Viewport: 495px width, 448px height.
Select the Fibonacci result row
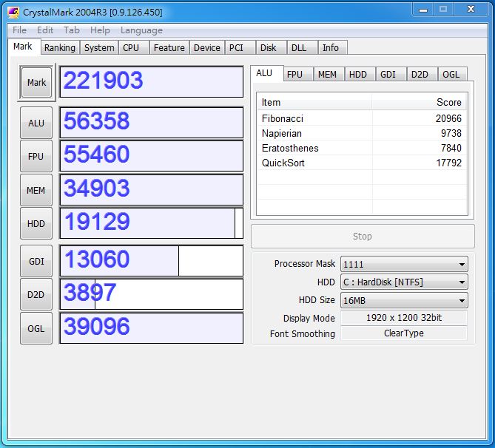tap(361, 118)
